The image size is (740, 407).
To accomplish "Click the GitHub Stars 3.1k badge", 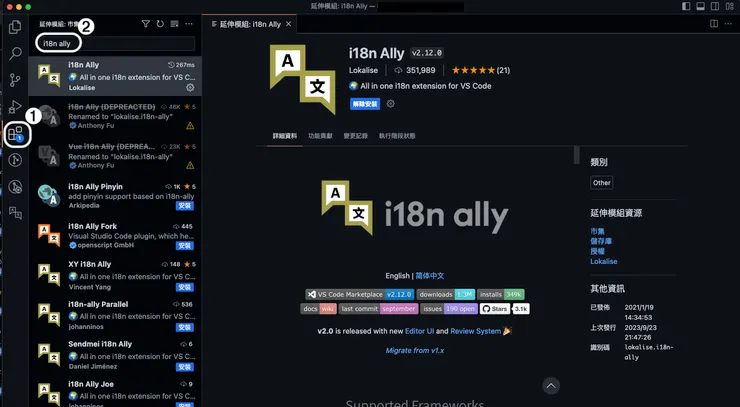I will coord(505,309).
